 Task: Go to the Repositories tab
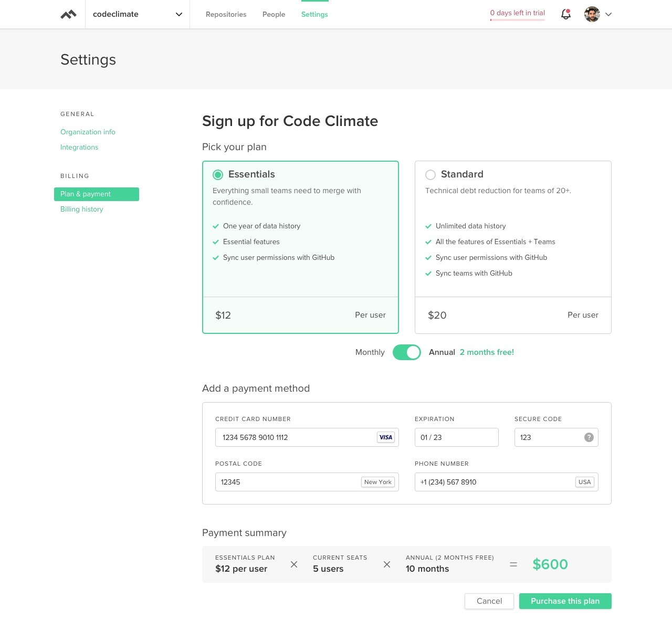pyautogui.click(x=226, y=15)
